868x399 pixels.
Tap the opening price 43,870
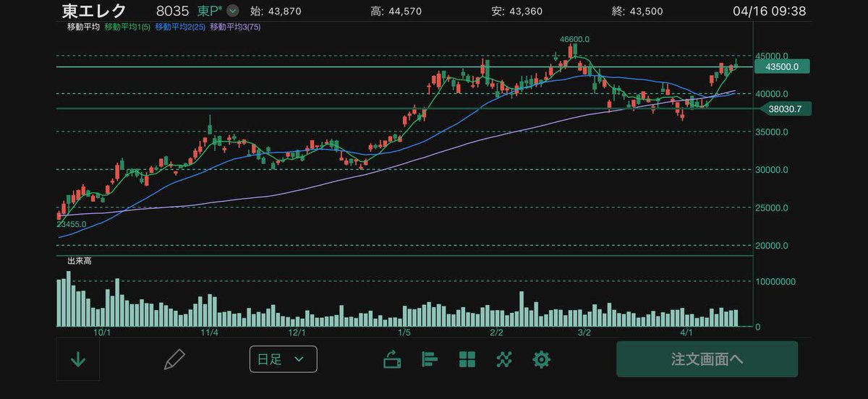284,11
